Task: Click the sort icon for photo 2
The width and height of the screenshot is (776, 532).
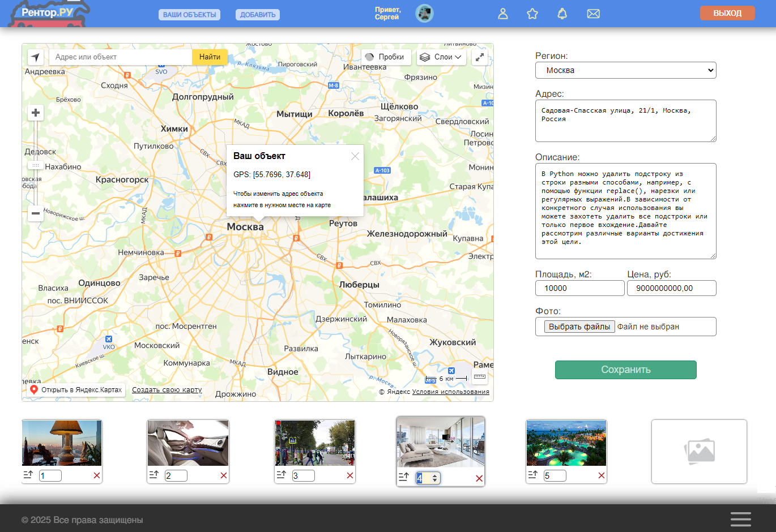Action: pos(154,475)
